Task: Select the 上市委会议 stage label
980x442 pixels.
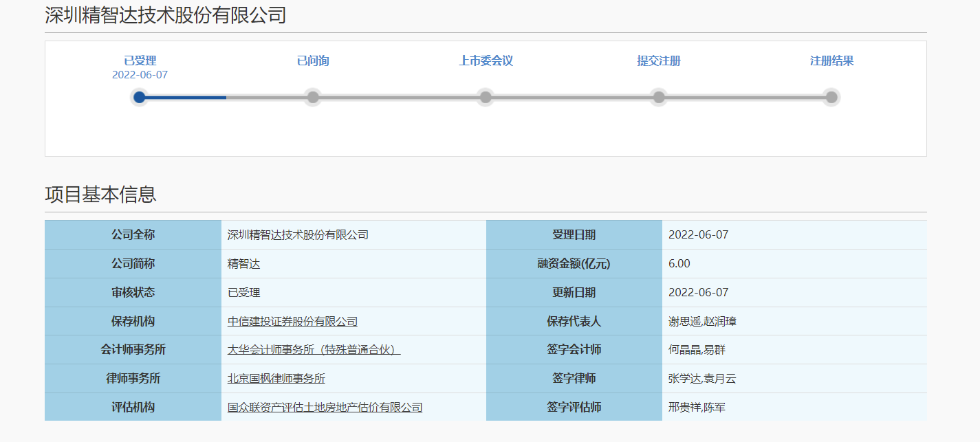Action: tap(486, 60)
